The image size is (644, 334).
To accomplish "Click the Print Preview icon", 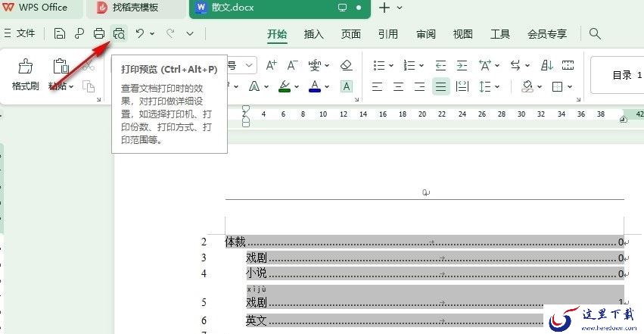I will point(119,33).
